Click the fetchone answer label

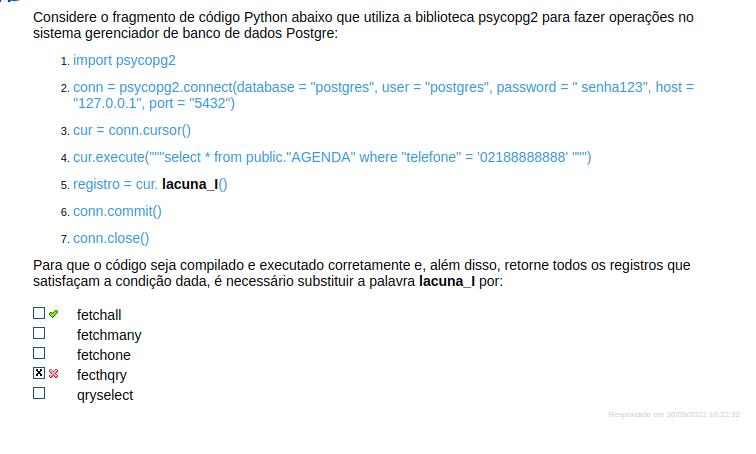[103, 355]
